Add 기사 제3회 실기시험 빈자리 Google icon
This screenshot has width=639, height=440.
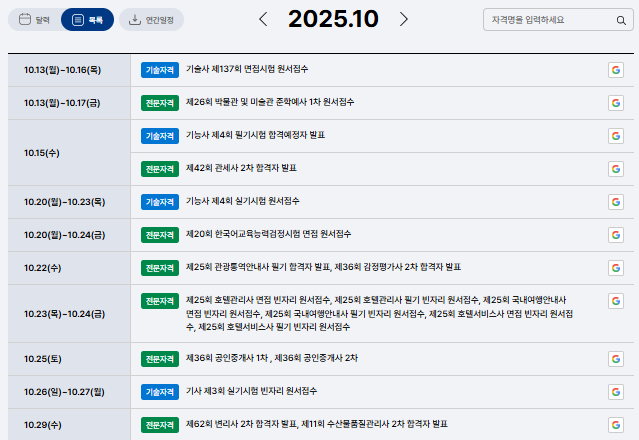tap(616, 392)
